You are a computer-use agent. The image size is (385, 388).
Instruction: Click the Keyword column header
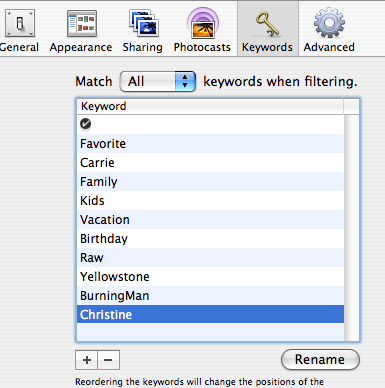210,106
